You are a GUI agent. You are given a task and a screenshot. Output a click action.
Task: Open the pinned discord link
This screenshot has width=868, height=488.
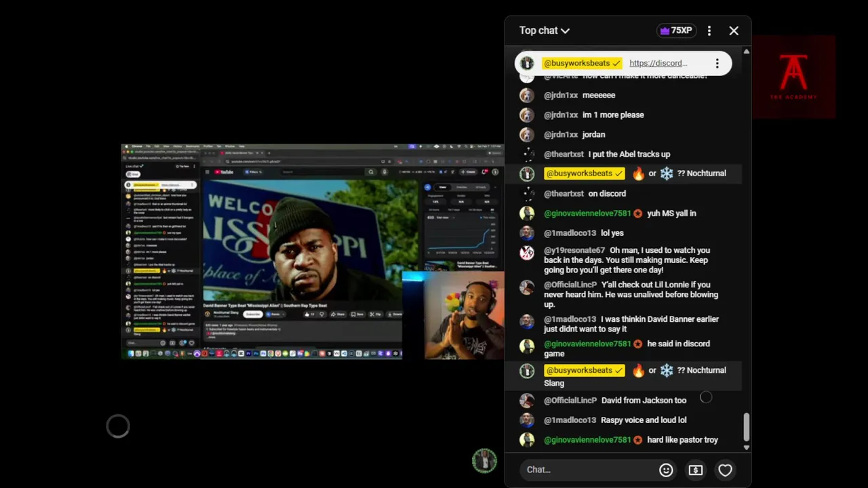[x=658, y=63]
